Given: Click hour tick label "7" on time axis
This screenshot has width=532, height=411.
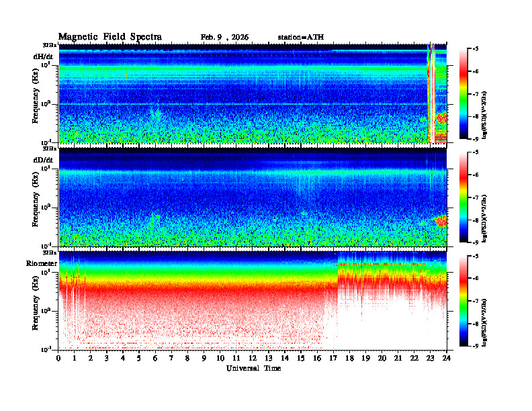Looking at the screenshot, I should [x=171, y=359].
